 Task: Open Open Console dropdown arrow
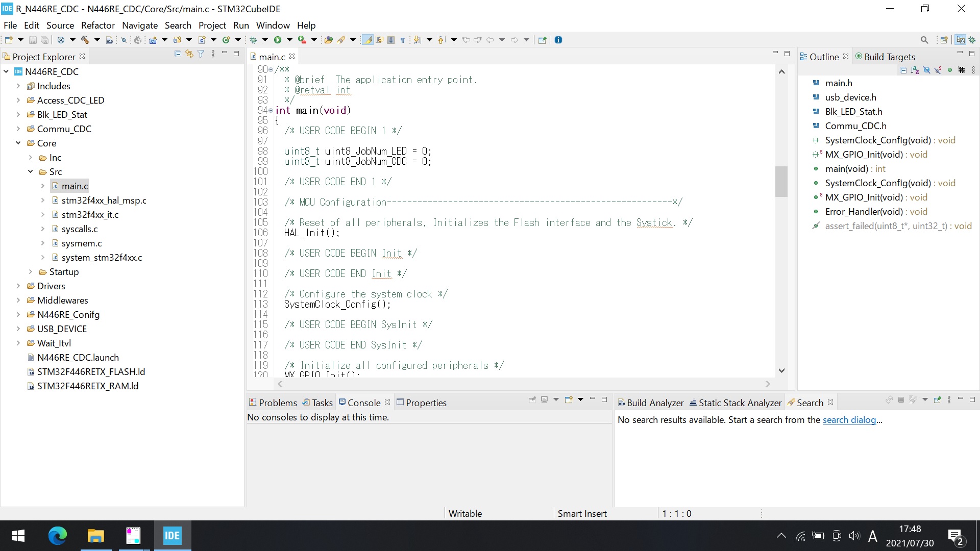coord(580,400)
